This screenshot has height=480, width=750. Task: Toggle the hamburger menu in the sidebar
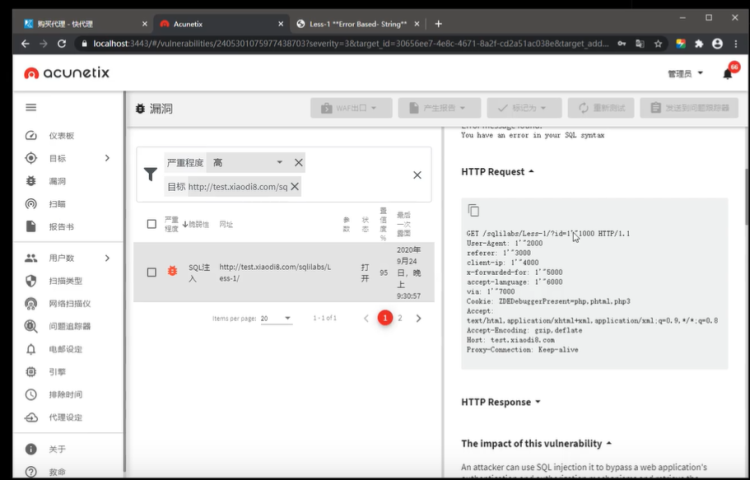(31, 107)
